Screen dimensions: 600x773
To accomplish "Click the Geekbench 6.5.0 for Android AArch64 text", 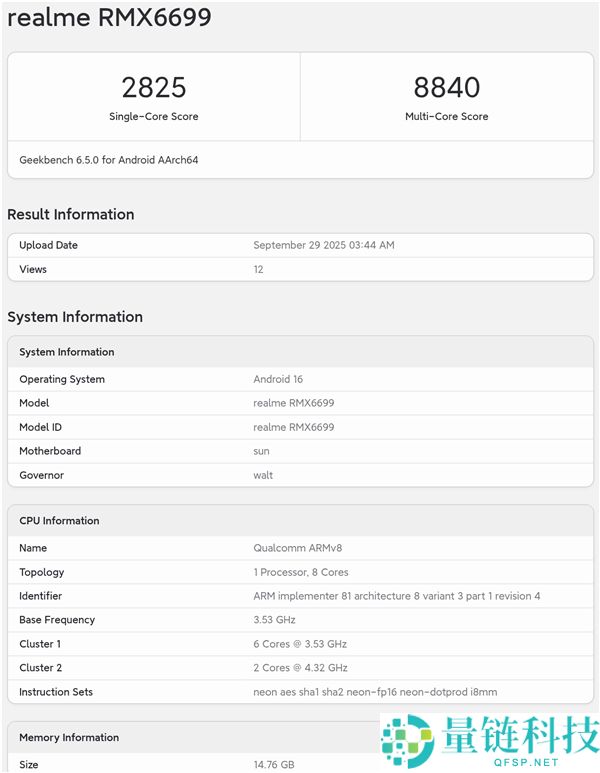I will (x=109, y=160).
